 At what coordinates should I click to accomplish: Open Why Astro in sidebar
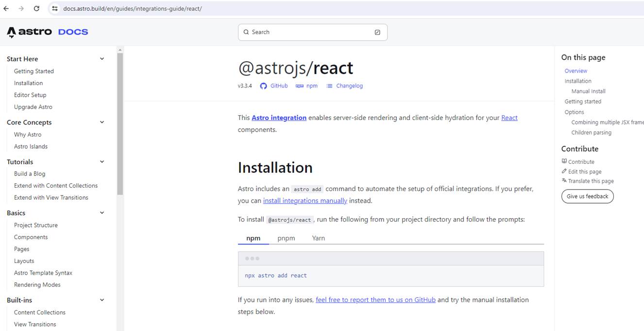tap(28, 135)
